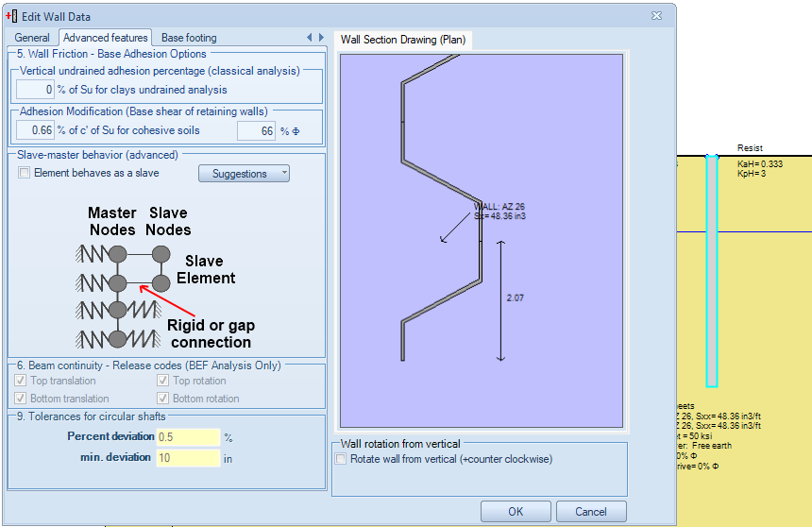Switch to the General tab
This screenshot has width=812, height=527.
(x=32, y=38)
